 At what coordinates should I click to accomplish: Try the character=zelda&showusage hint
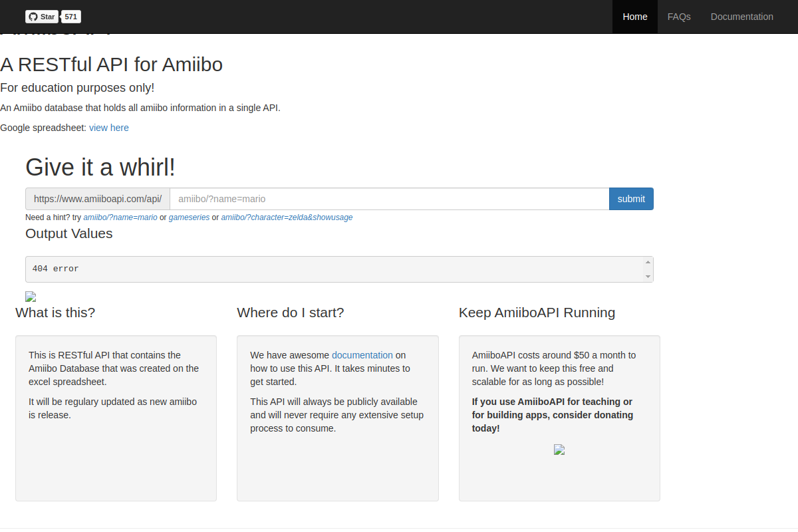coord(287,217)
